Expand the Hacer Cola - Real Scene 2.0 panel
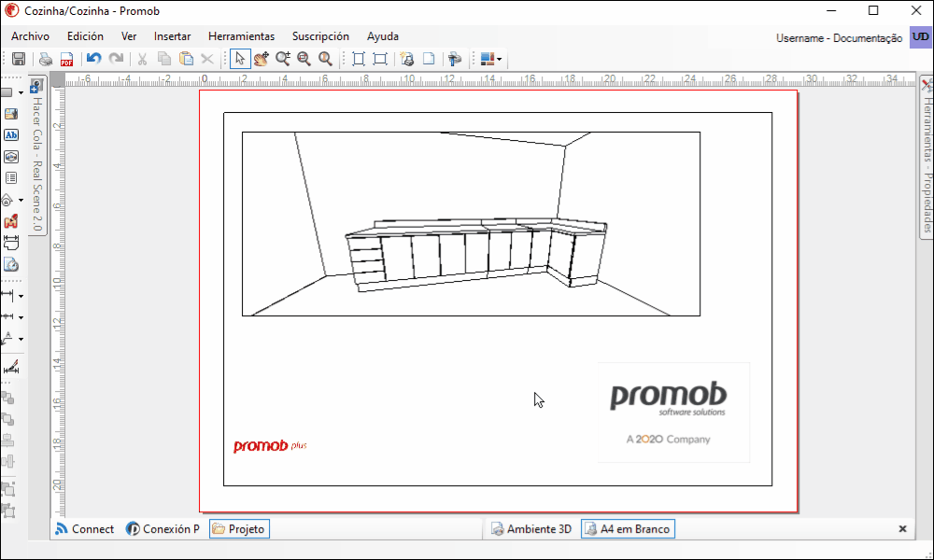This screenshot has height=560, width=934. click(x=37, y=156)
